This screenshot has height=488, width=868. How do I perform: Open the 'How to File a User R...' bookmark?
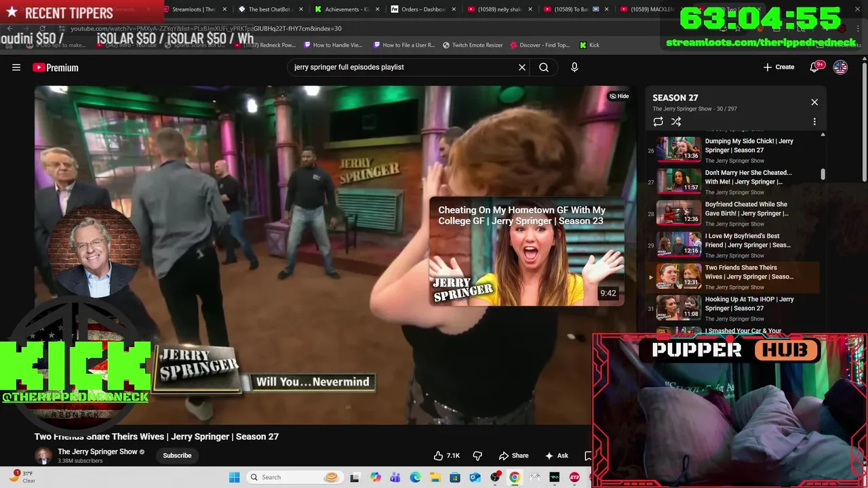(404, 45)
